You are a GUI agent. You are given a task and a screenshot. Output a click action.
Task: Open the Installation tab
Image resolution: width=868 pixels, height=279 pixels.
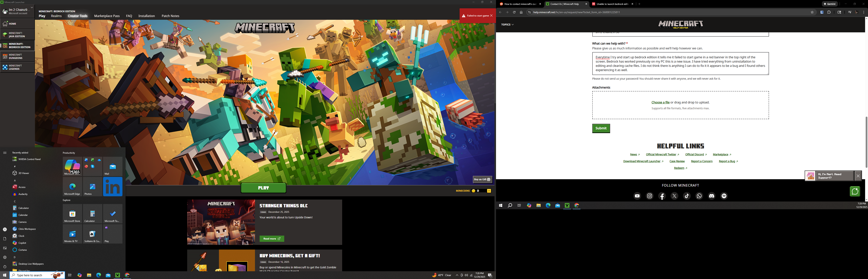click(x=147, y=16)
